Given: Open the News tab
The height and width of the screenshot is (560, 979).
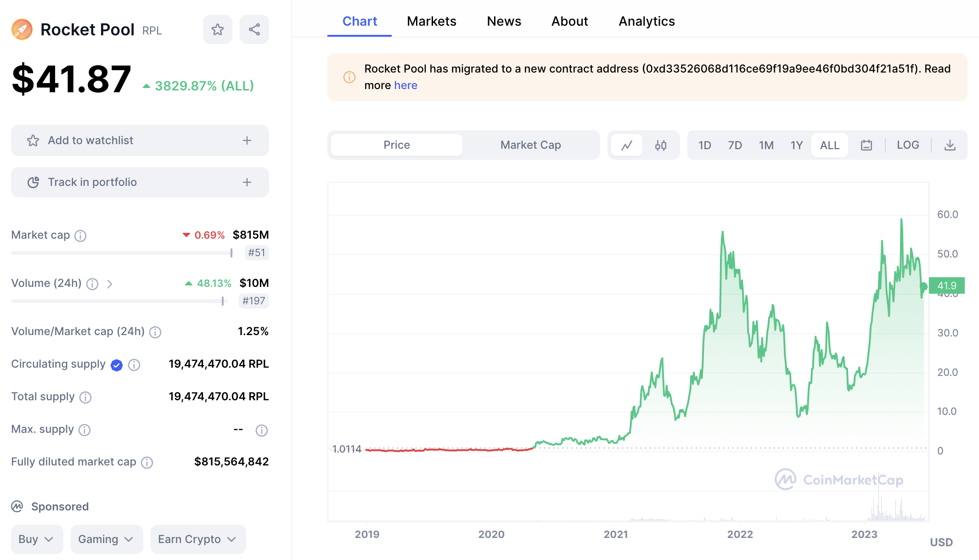Looking at the screenshot, I should coord(504,21).
